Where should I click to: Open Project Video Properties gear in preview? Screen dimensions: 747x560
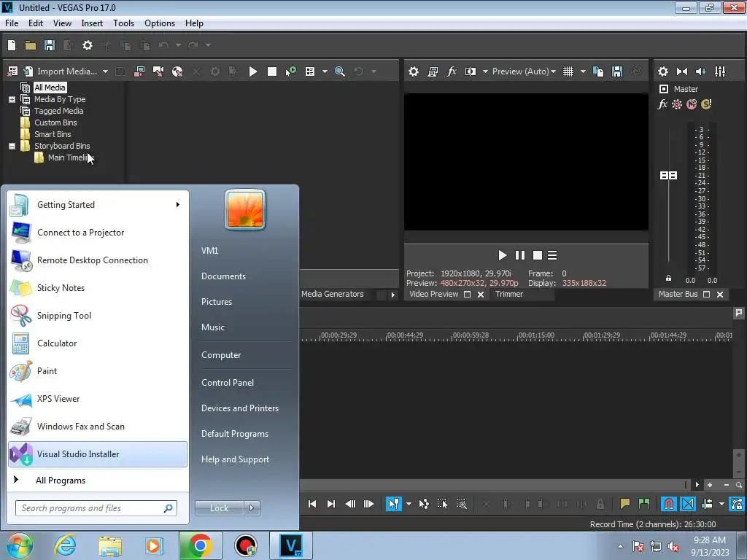coord(414,71)
